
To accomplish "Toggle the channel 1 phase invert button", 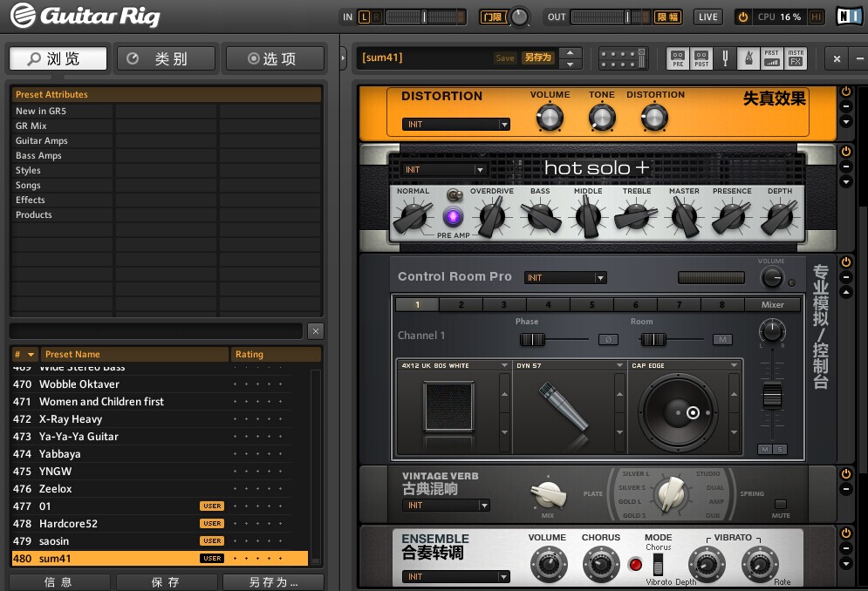I will [608, 340].
